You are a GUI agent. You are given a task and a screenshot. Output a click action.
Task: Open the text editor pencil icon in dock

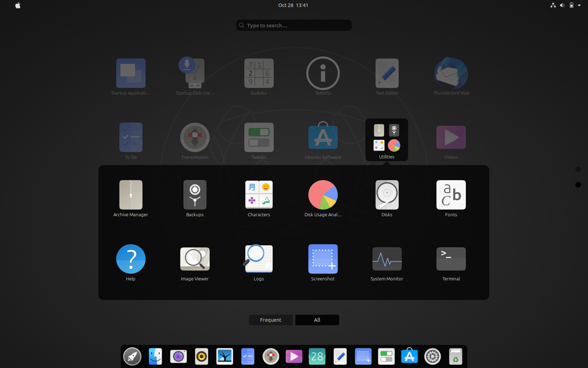(340, 357)
